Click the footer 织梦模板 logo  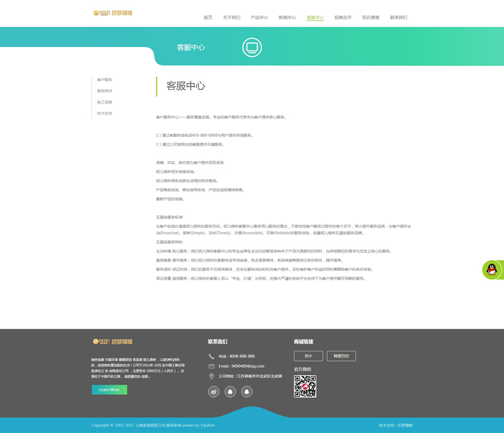[112, 341]
